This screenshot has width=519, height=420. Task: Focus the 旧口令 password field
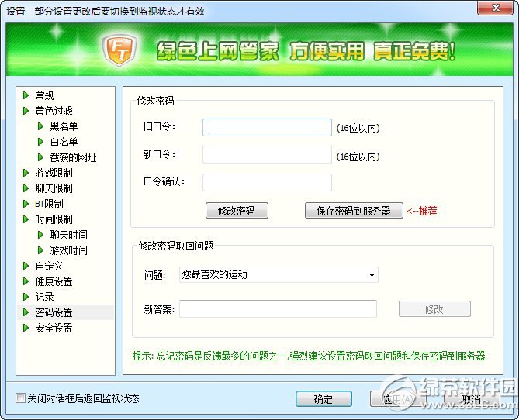click(x=267, y=127)
